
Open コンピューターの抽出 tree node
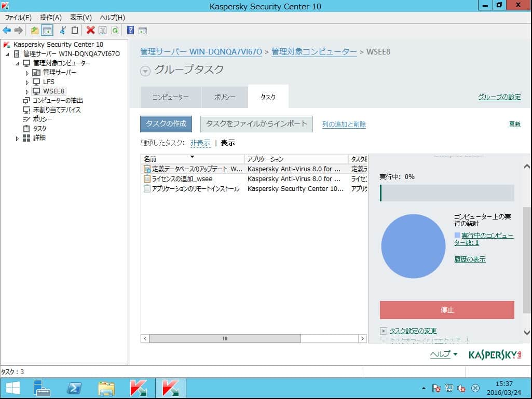tap(58, 101)
